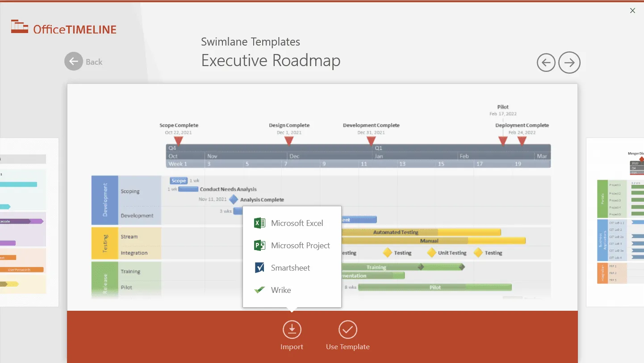Screen dimensions: 644x363
Task: Click the Wrike green check icon
Action: click(259, 290)
